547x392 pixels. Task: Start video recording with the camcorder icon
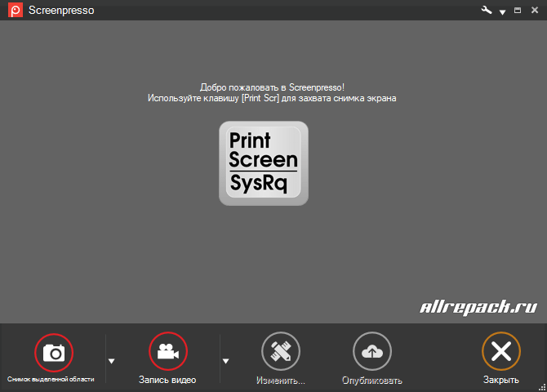point(168,351)
